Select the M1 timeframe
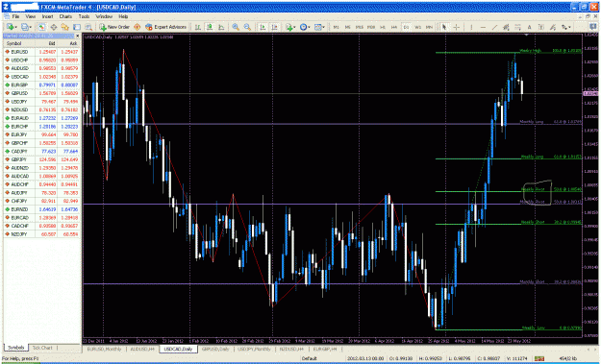The height and width of the screenshot is (364, 601). point(337,27)
